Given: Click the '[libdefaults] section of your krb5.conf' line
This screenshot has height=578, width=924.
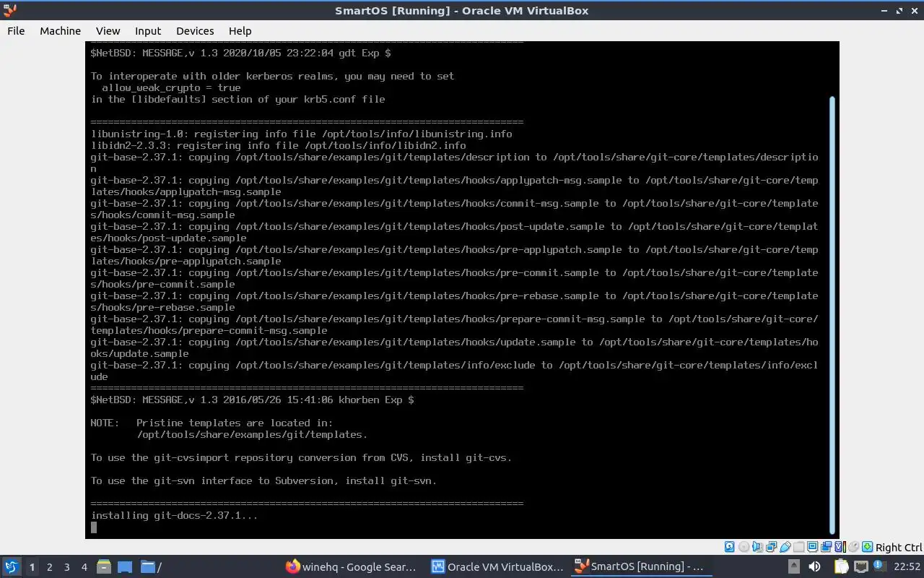Looking at the screenshot, I should (237, 100).
